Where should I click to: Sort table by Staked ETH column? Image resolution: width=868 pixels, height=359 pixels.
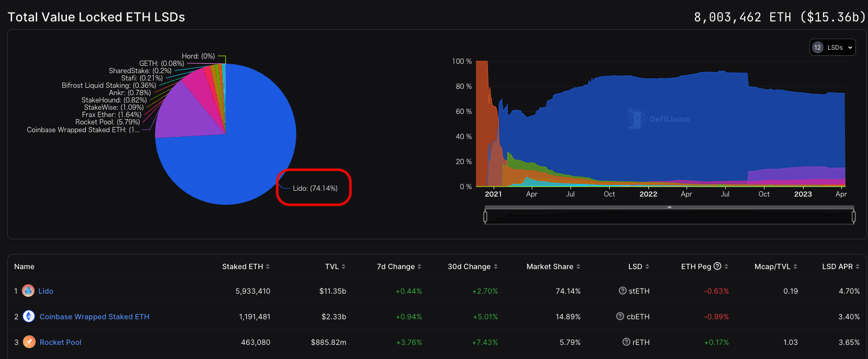click(x=246, y=267)
